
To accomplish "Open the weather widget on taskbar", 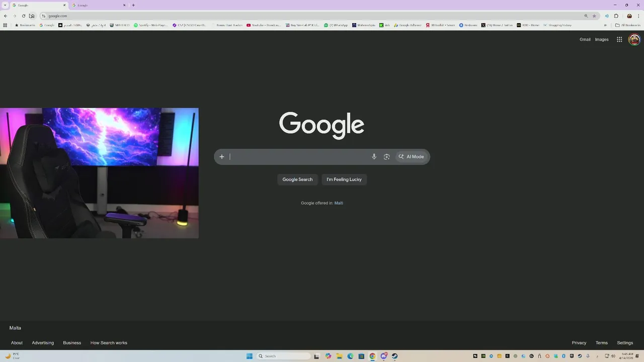I will (x=13, y=356).
